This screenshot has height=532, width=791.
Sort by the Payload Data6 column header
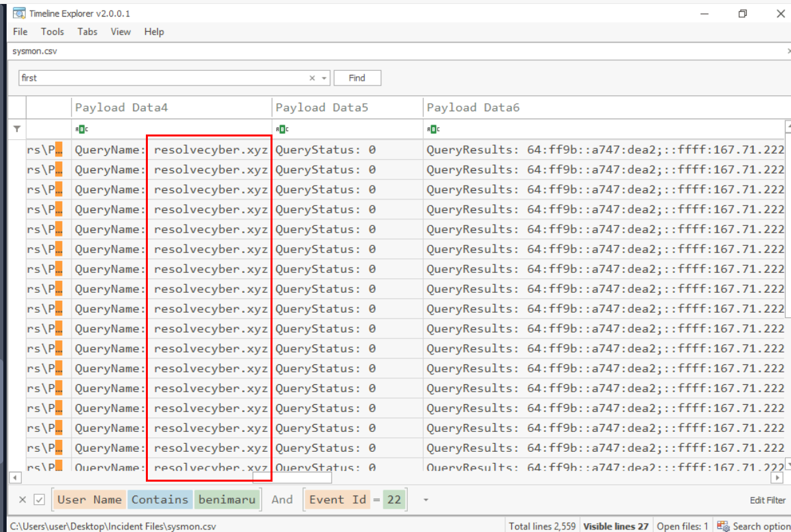(604, 107)
